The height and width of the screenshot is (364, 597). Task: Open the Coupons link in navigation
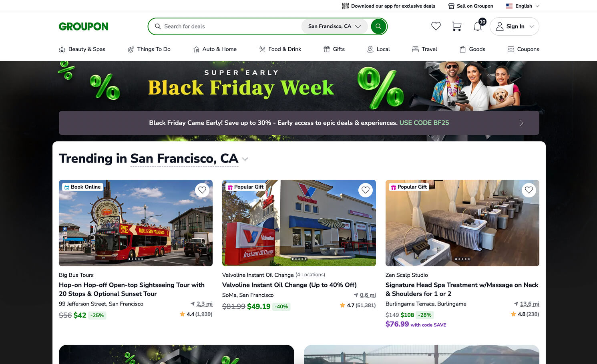pos(523,49)
